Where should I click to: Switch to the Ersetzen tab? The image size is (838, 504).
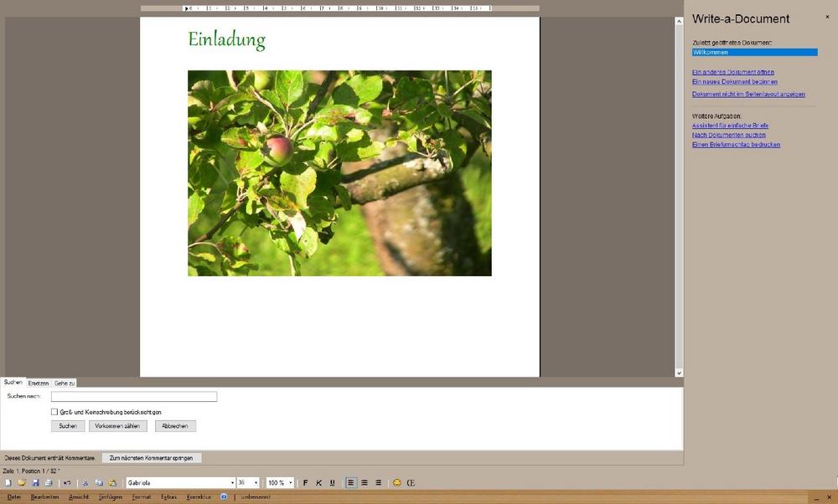coord(39,382)
